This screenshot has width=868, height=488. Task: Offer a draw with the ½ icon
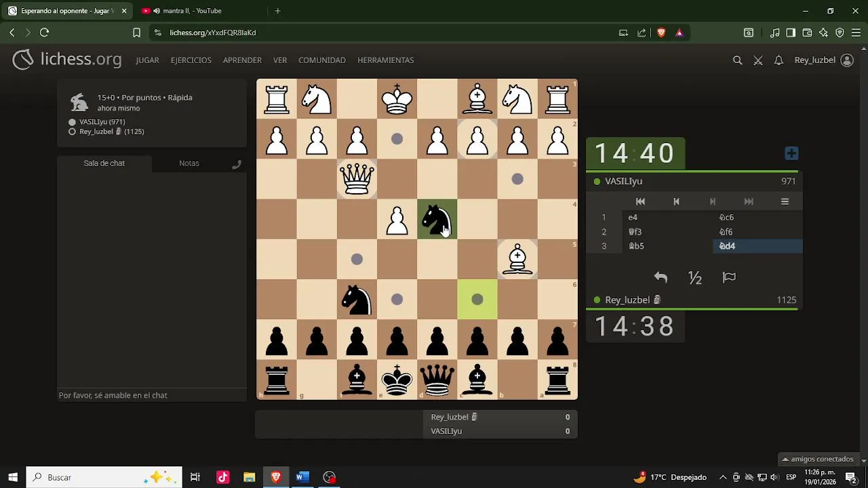click(x=694, y=277)
